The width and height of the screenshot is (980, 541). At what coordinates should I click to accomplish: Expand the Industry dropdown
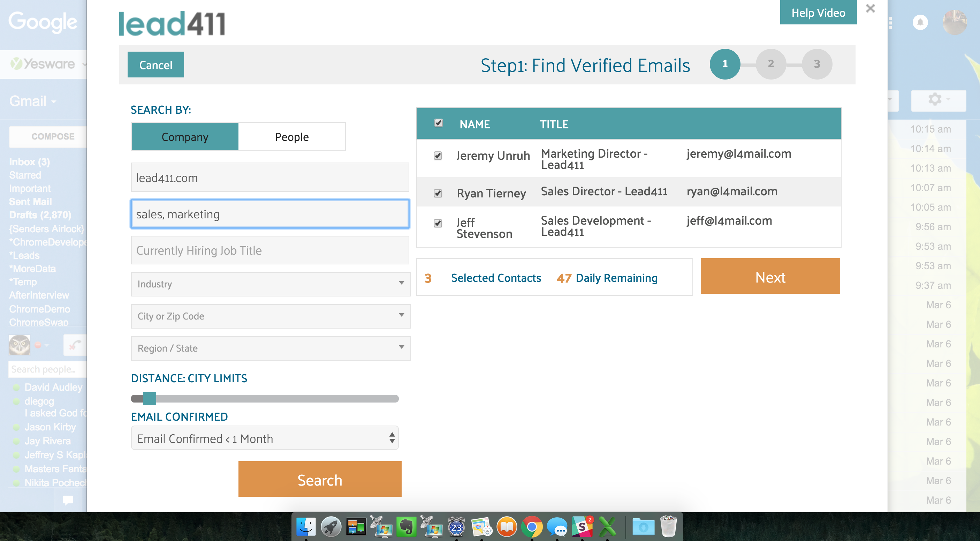tap(271, 284)
